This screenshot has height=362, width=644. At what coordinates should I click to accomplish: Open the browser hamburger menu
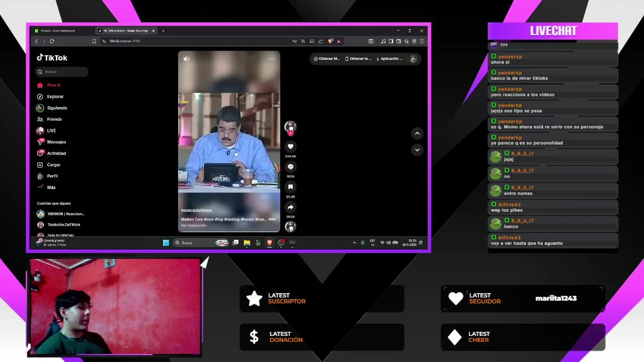click(x=422, y=41)
